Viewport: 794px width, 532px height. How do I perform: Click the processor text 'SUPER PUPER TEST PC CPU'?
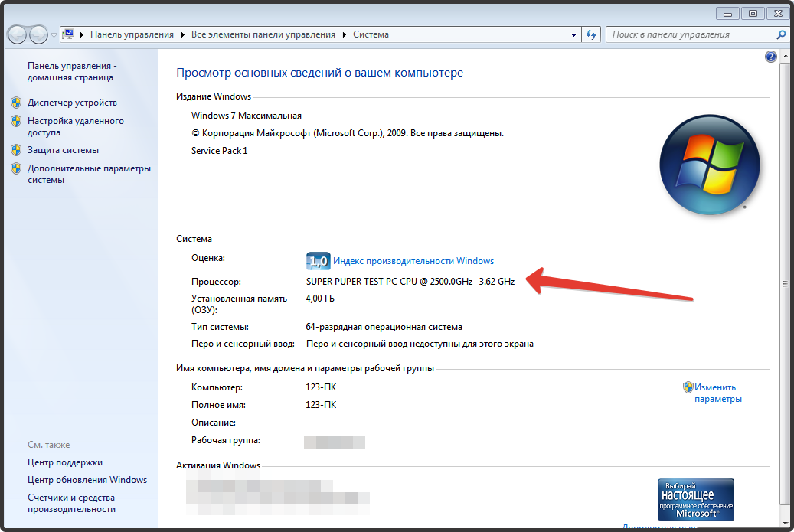(x=361, y=282)
